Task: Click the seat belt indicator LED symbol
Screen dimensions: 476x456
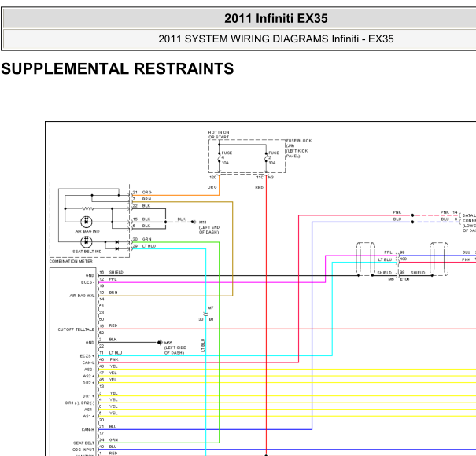Action: coord(87,242)
